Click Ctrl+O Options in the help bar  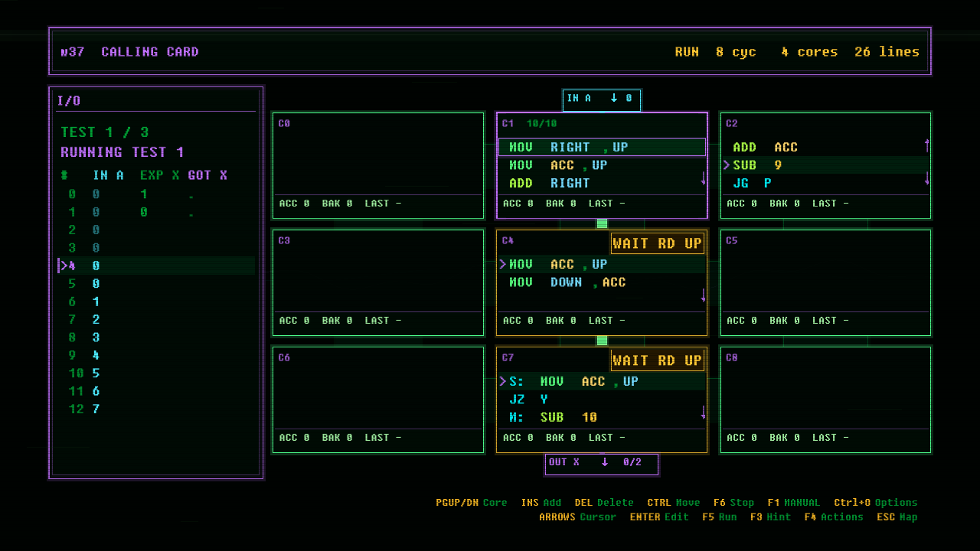[875, 503]
